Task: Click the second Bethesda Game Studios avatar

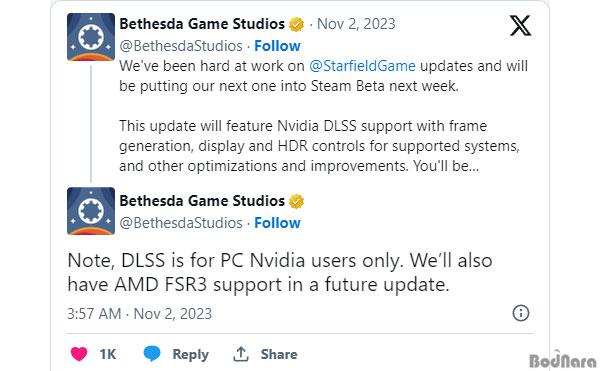Action: tap(91, 211)
